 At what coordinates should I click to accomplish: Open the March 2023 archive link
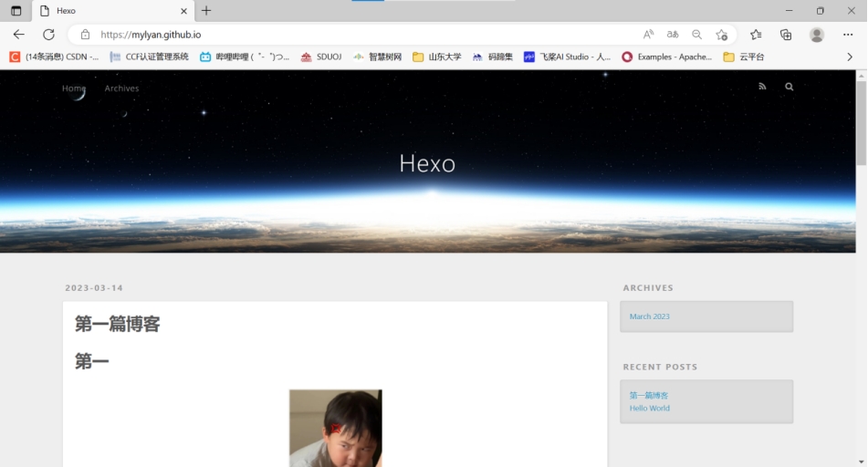click(x=649, y=317)
